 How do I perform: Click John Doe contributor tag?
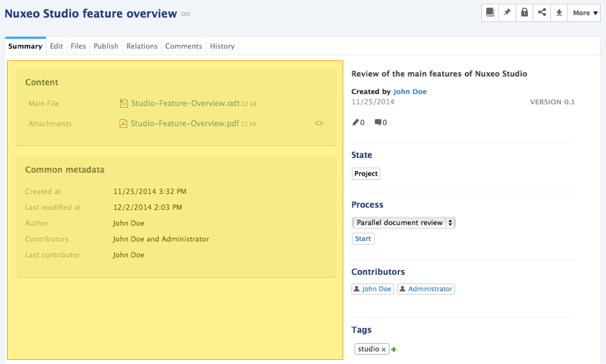click(x=373, y=289)
